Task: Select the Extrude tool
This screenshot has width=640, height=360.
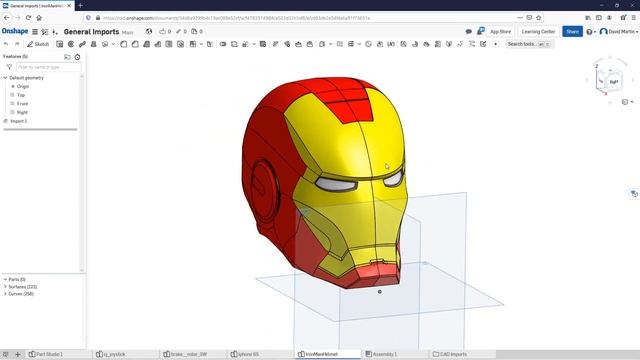Action: point(60,44)
